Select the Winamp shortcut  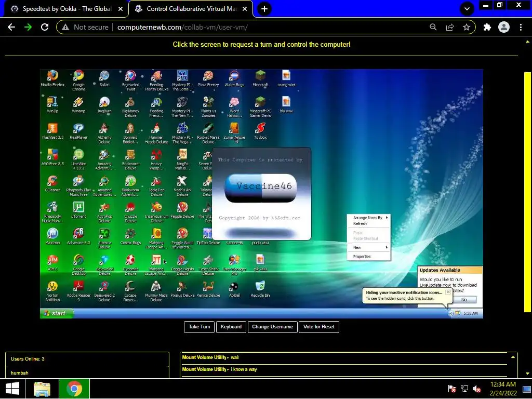(78, 104)
